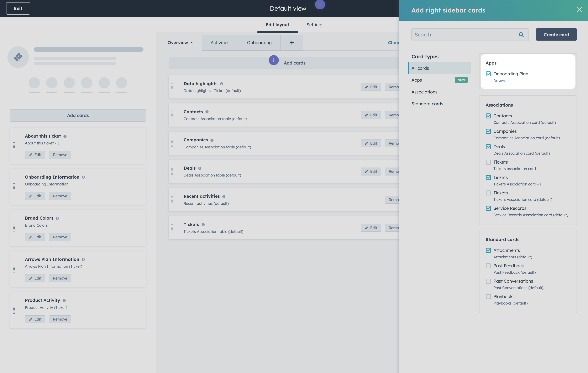Type in the card Search field
This screenshot has height=373, width=588.
tap(464, 35)
